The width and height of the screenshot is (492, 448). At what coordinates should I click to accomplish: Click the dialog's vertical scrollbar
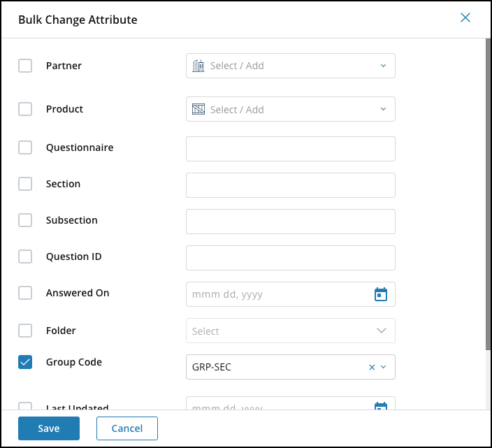(x=488, y=194)
